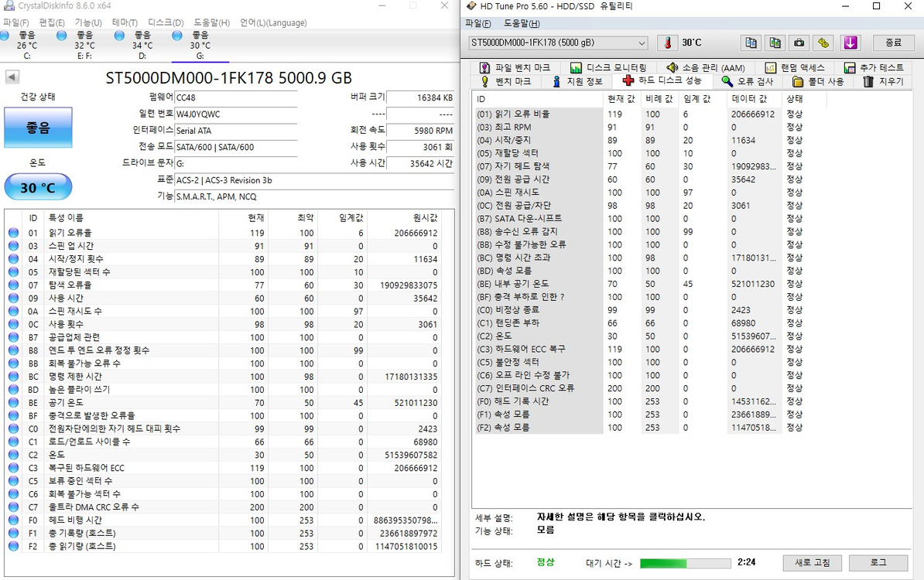Image resolution: width=924 pixels, height=580 pixels.
Task: Switch to the 소음 관리 (AAM) tab
Action: point(714,68)
